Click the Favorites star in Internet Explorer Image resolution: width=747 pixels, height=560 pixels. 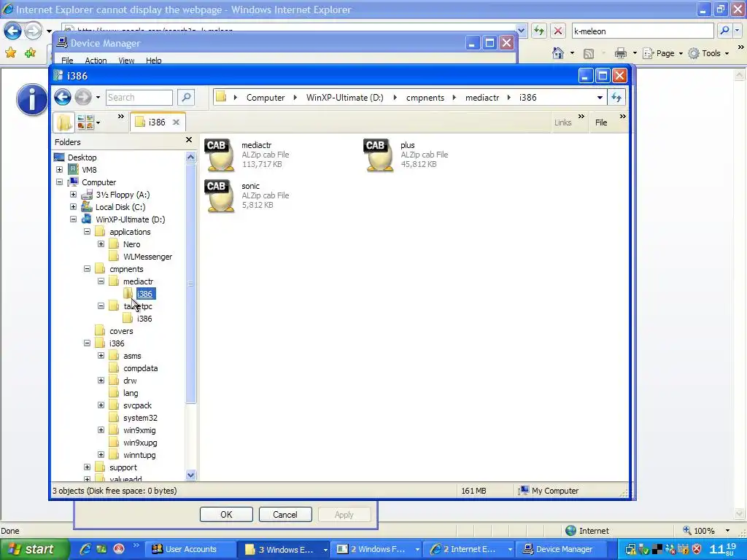tap(10, 52)
